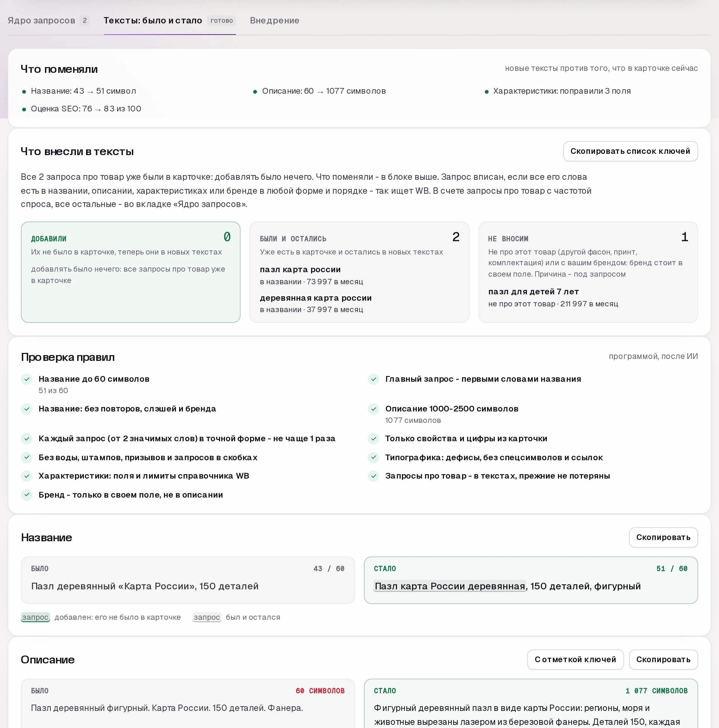Click «Характеристики: поправили 3 поля» line

[561, 91]
